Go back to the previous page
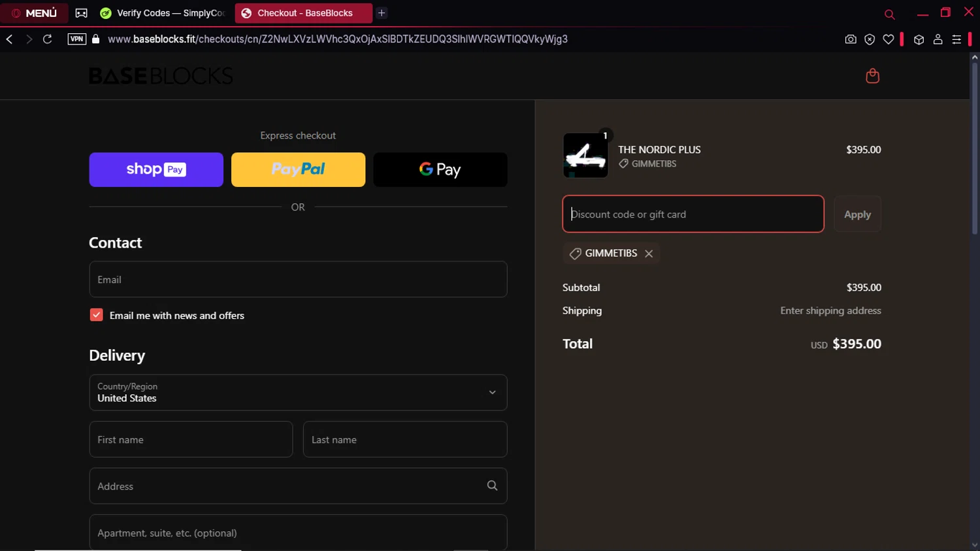This screenshot has width=980, height=551. tap(10, 39)
